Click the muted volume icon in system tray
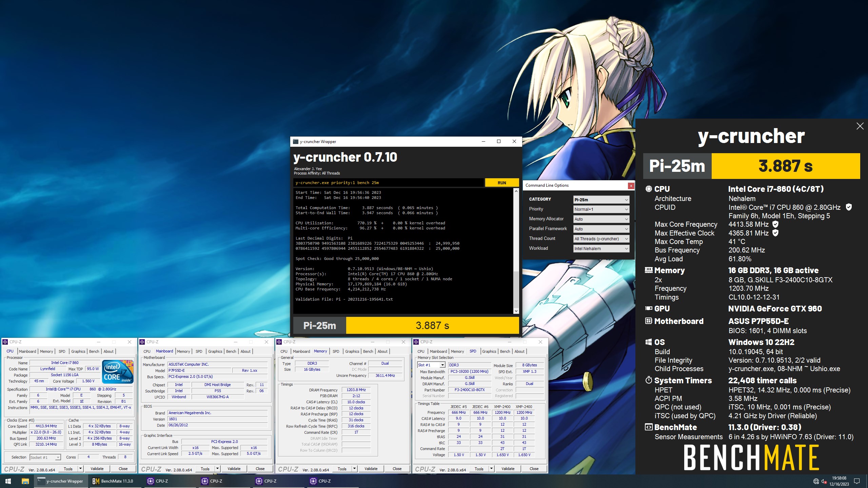Screen dimensions: 868x488 pos(824,481)
